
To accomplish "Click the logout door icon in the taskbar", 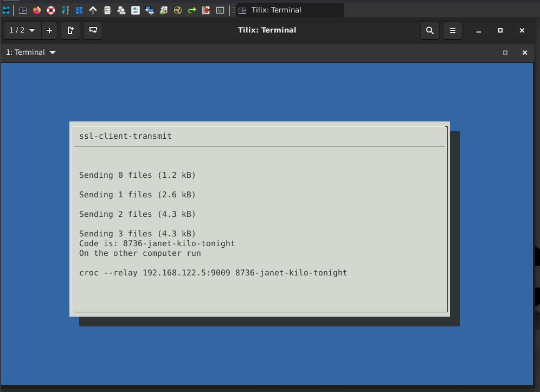I will [x=205, y=10].
